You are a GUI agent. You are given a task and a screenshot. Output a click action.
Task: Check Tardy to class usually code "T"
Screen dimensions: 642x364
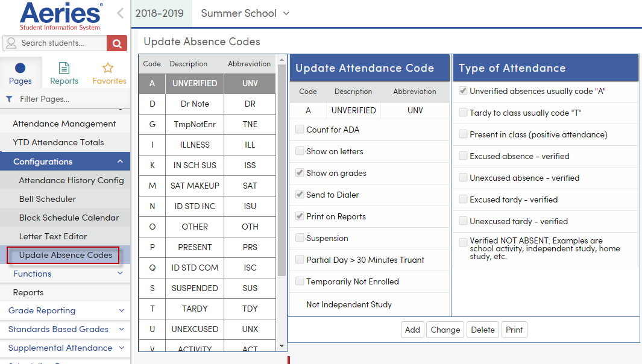tap(463, 113)
